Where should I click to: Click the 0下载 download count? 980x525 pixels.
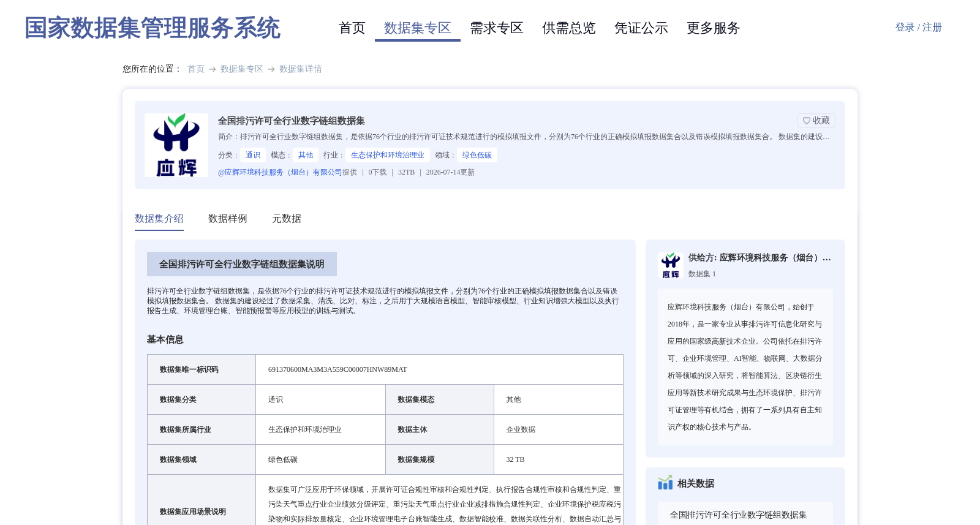click(x=377, y=173)
